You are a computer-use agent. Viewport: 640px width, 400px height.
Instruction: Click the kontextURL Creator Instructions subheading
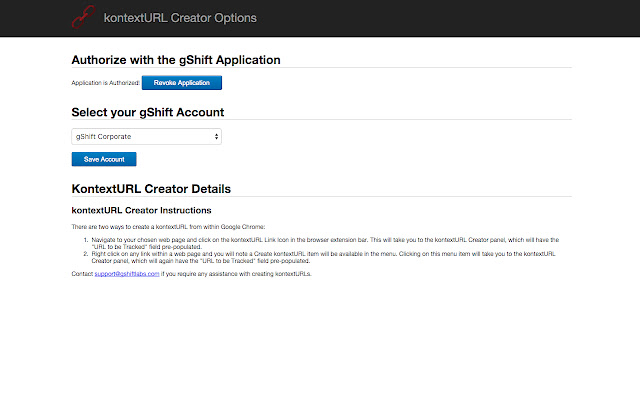[141, 211]
